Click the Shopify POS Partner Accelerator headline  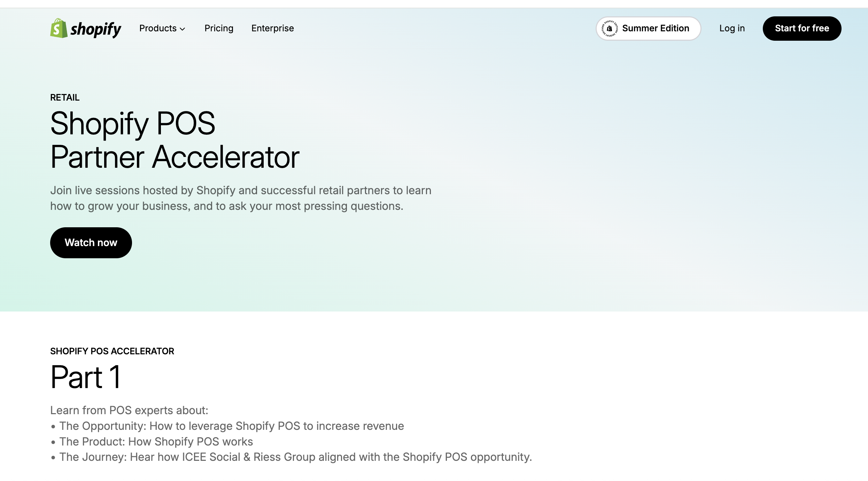click(x=174, y=140)
